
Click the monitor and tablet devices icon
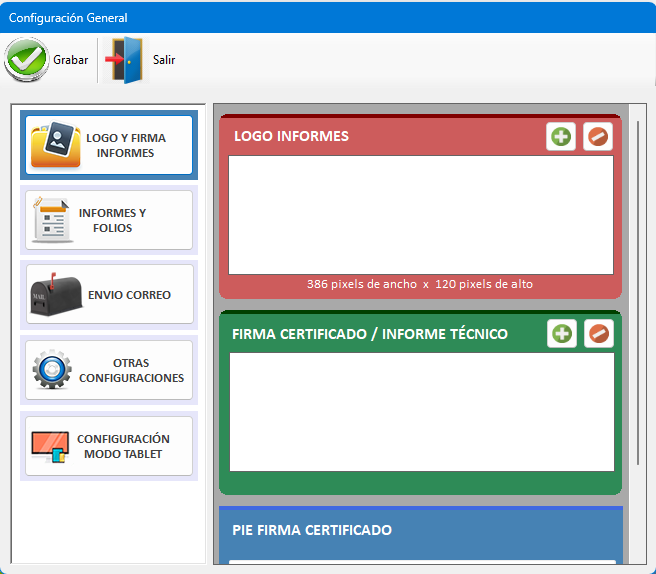pos(50,447)
